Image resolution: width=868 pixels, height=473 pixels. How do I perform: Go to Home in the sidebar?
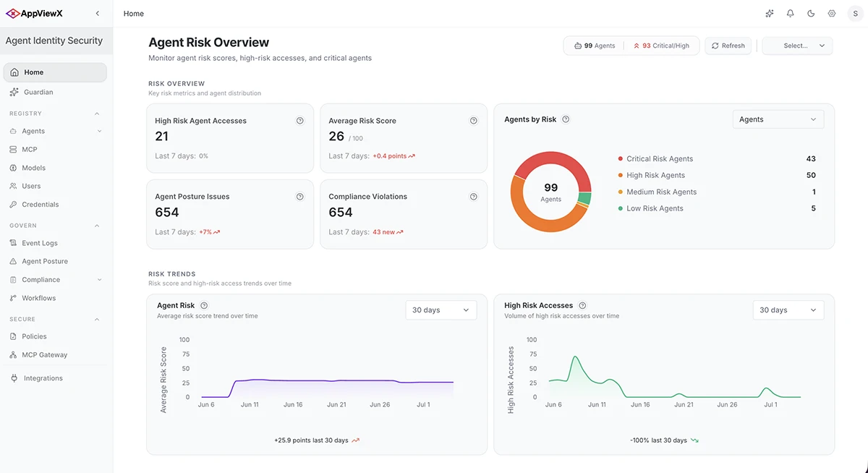[55, 72]
